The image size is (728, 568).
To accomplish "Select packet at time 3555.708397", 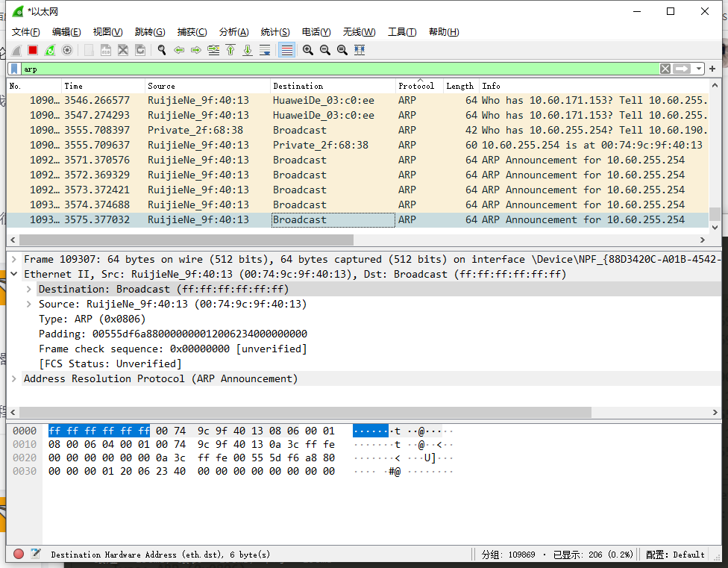I will (357, 130).
